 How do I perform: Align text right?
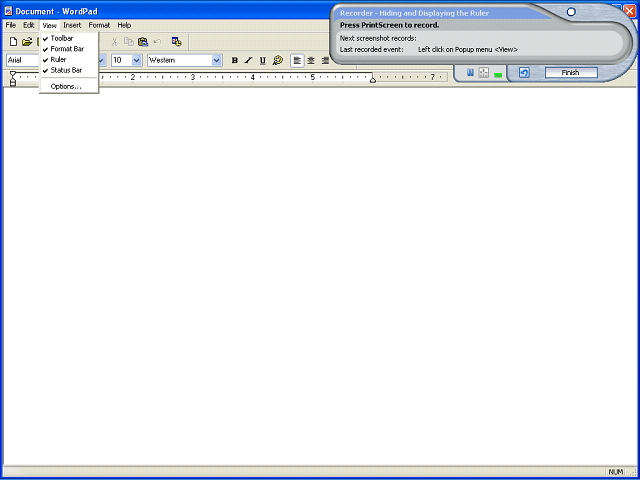point(325,60)
